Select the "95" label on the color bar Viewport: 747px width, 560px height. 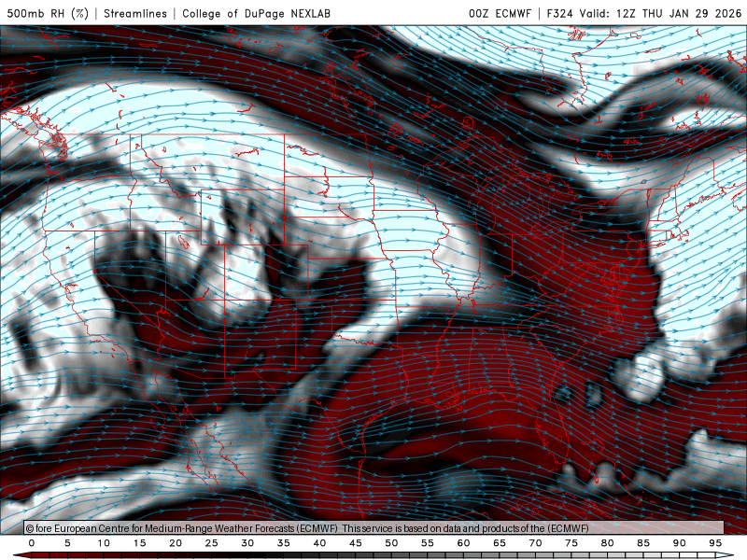pos(715,543)
